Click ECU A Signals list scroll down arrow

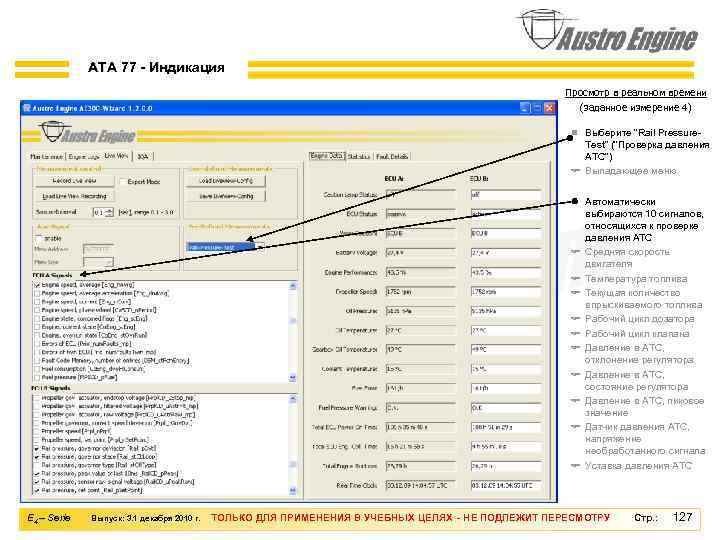(293, 378)
